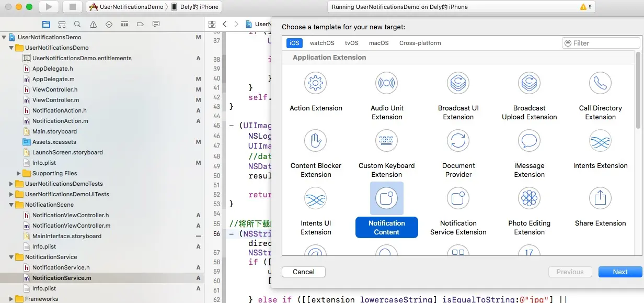
Task: Open the issue navigator warning icon
Action: click(x=93, y=24)
